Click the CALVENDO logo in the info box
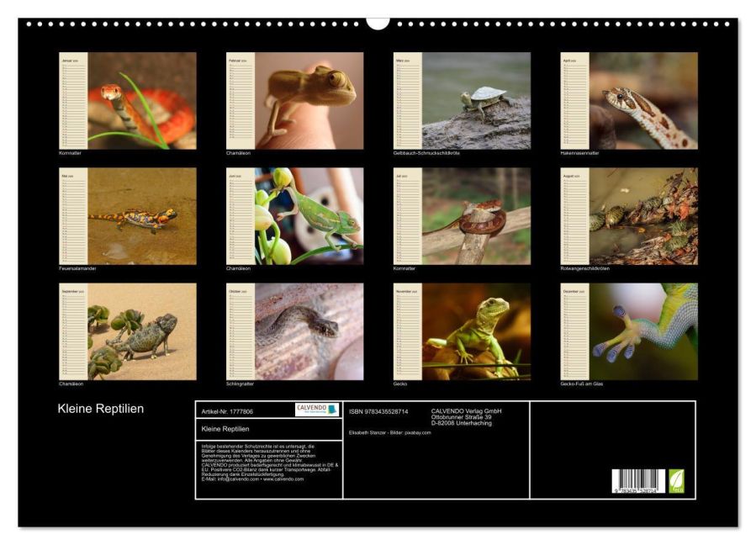The width and height of the screenshot is (756, 545). 316,410
